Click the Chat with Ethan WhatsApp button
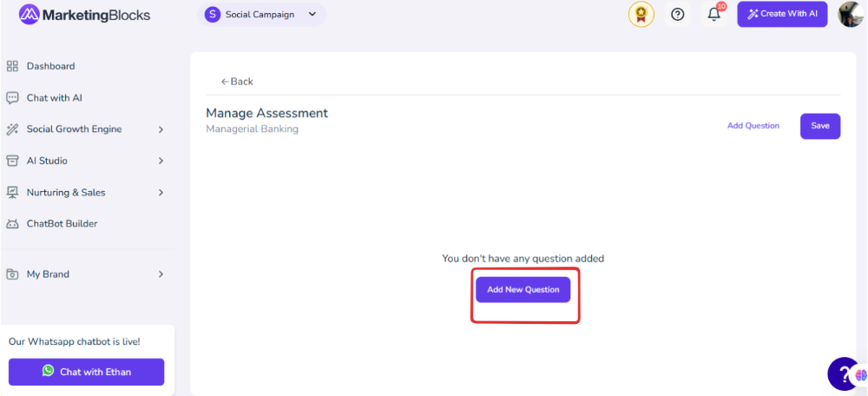868x396 pixels. pyautogui.click(x=86, y=372)
